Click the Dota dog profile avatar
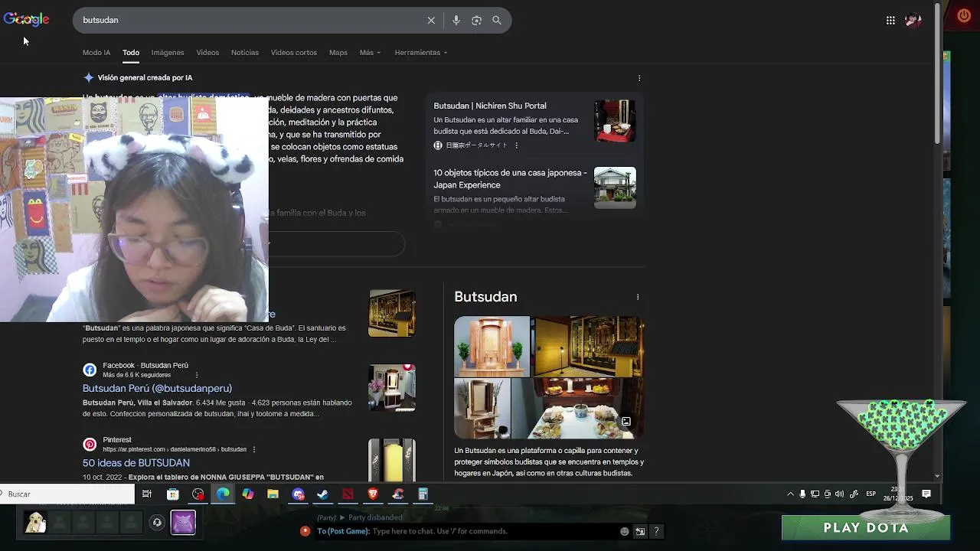The image size is (980, 551). tap(35, 523)
